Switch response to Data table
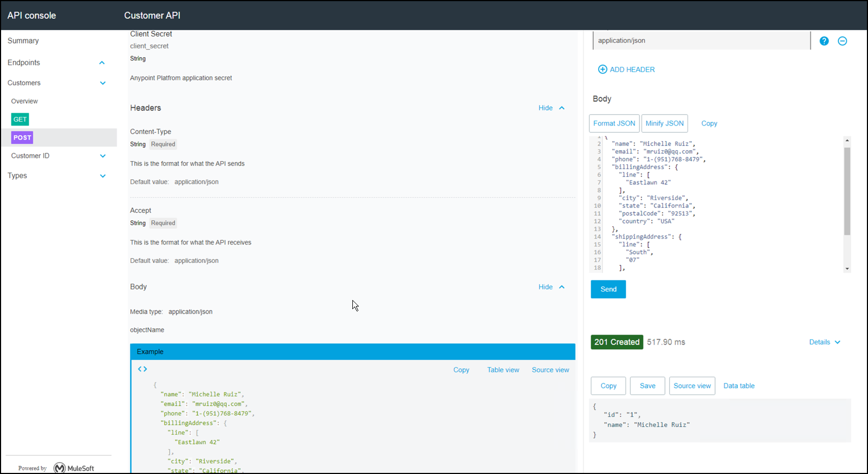868x474 pixels. point(739,386)
